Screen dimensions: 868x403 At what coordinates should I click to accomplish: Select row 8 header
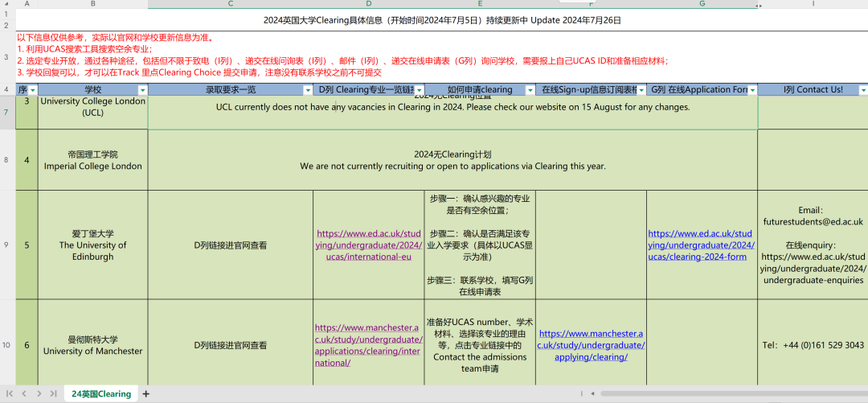click(8, 159)
